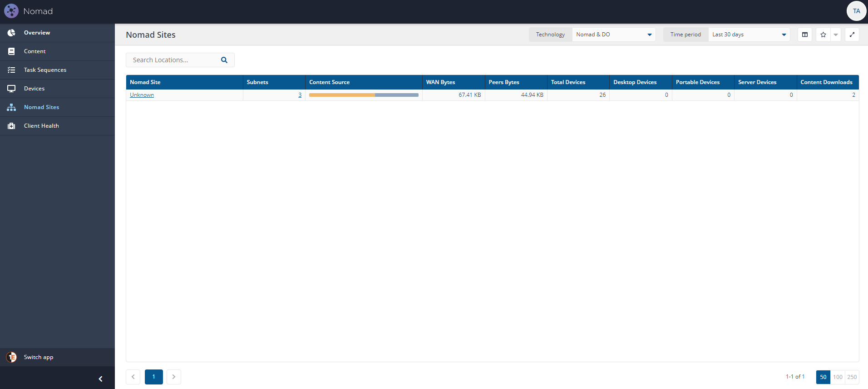Open the Devices menu item
868x389 pixels.
point(57,89)
